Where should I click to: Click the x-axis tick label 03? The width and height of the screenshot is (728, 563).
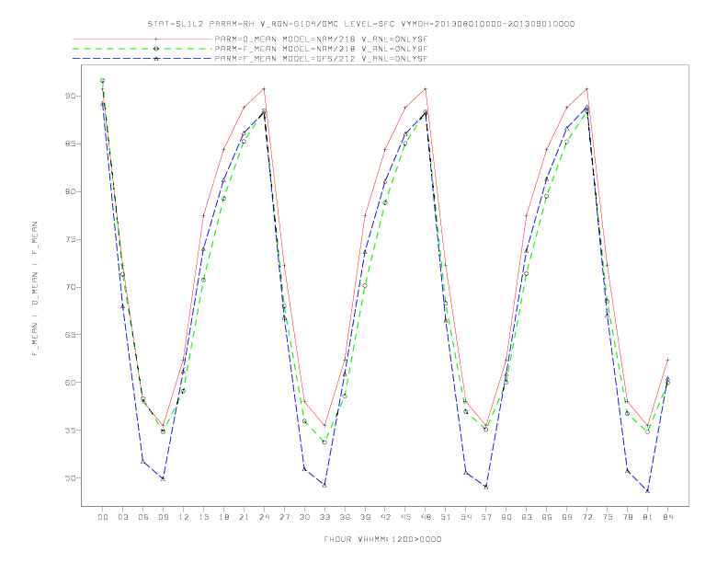pos(122,517)
